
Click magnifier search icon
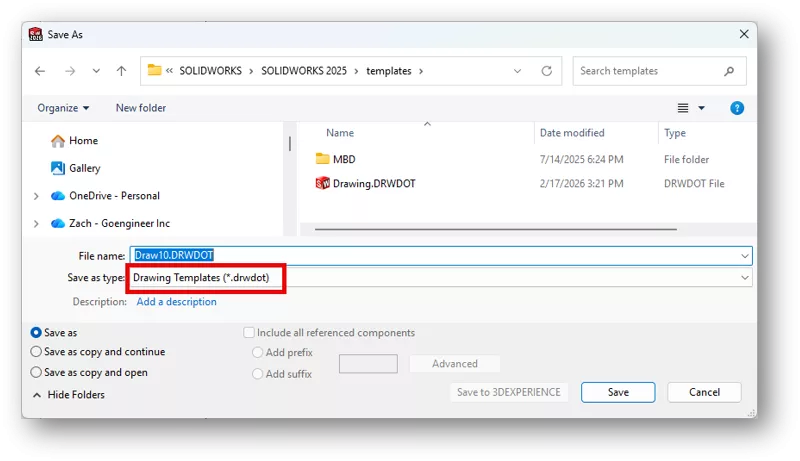pyautogui.click(x=729, y=71)
